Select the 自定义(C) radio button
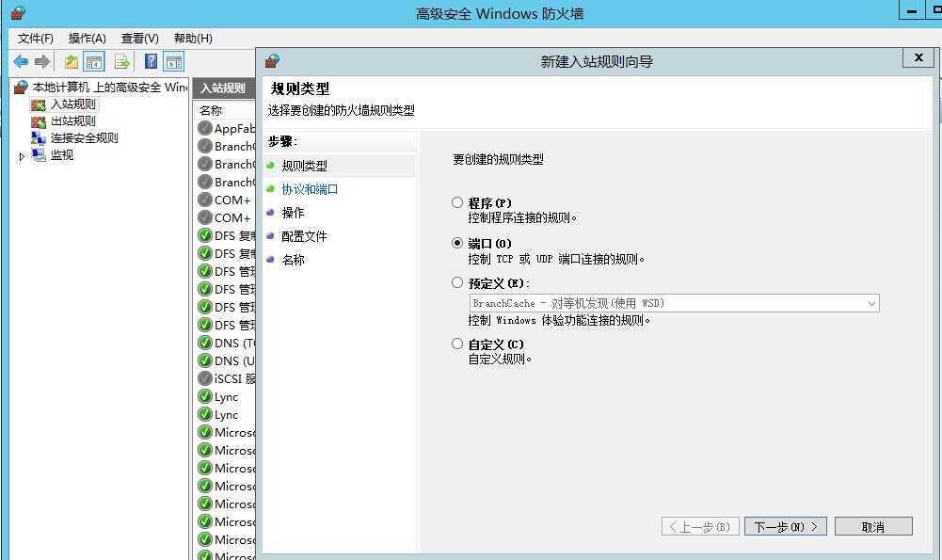This screenshot has height=560, width=942. [x=457, y=344]
